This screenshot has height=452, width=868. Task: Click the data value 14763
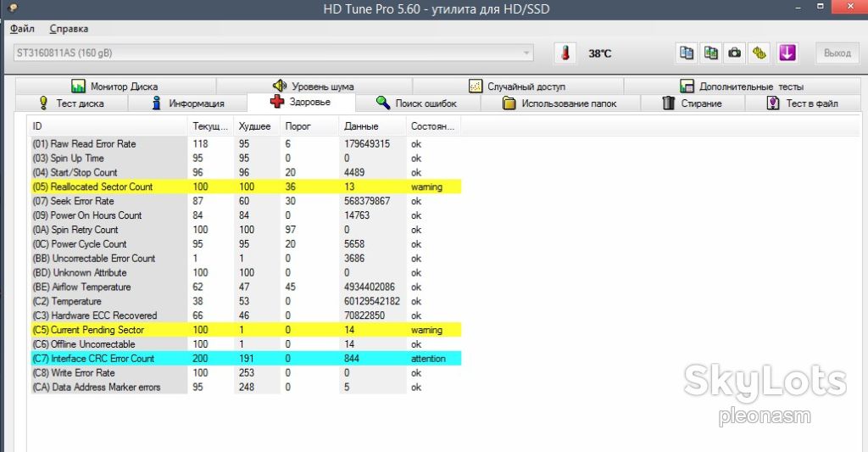357,215
